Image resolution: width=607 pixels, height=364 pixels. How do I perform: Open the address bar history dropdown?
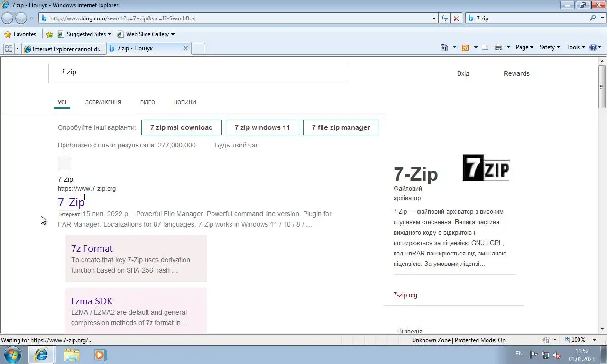(434, 18)
